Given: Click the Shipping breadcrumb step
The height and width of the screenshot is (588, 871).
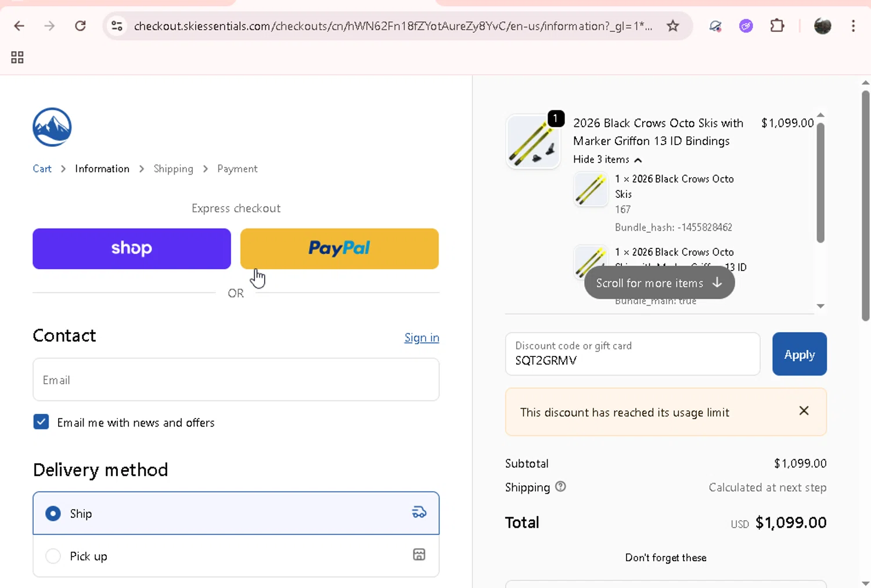Looking at the screenshot, I should tap(173, 169).
